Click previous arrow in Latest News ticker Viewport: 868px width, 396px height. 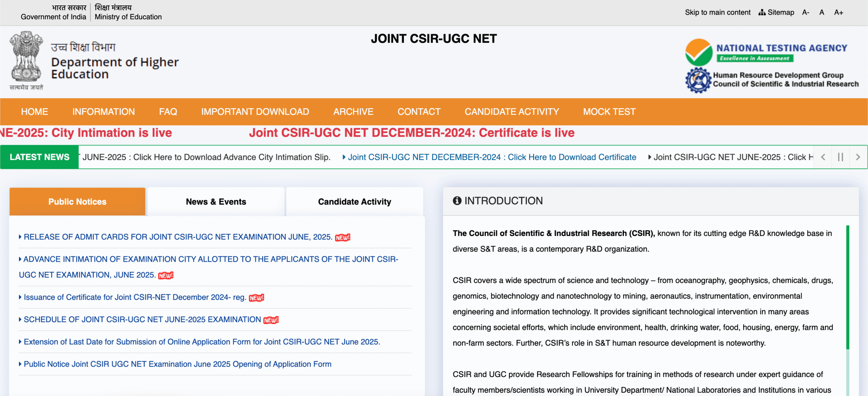pos(823,157)
